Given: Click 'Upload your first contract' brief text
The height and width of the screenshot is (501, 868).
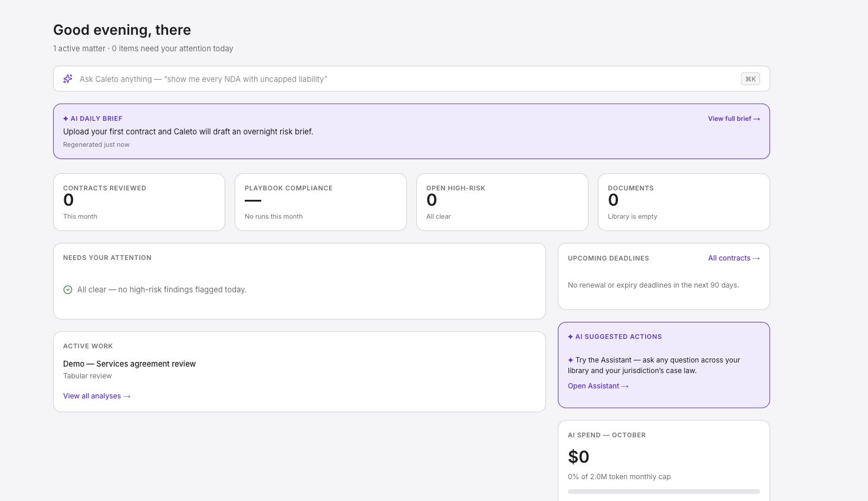Looking at the screenshot, I should (188, 131).
